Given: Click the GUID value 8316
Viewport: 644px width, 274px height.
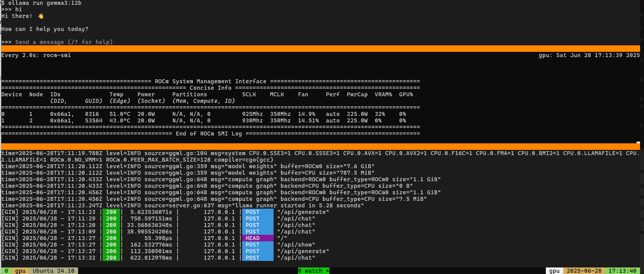Looking at the screenshot, I should pyautogui.click(x=92, y=114).
